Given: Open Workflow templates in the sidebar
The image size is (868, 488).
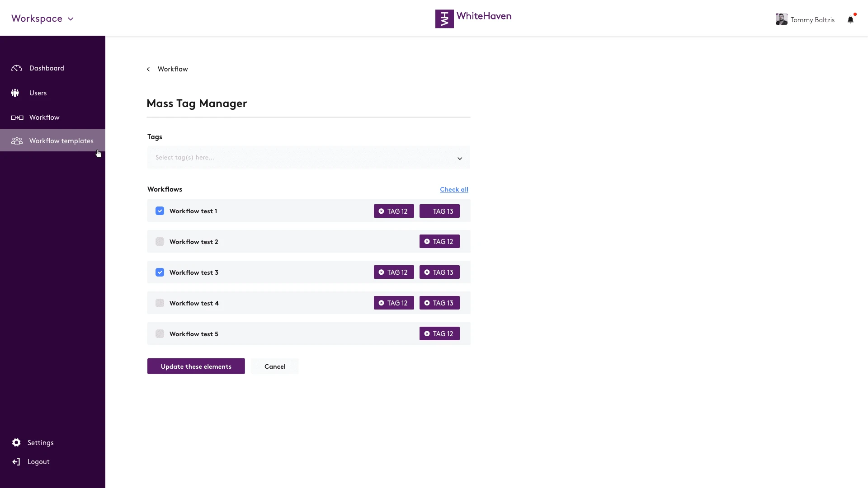Looking at the screenshot, I should [x=52, y=141].
